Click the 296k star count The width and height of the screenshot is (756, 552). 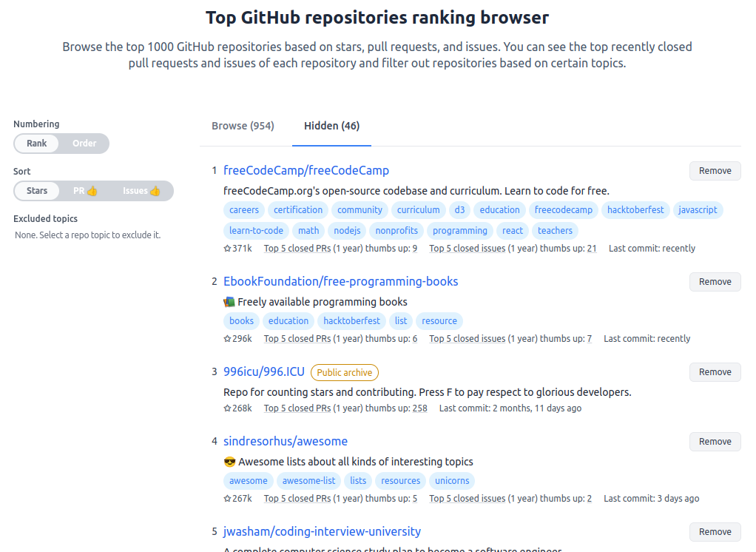pyautogui.click(x=237, y=338)
